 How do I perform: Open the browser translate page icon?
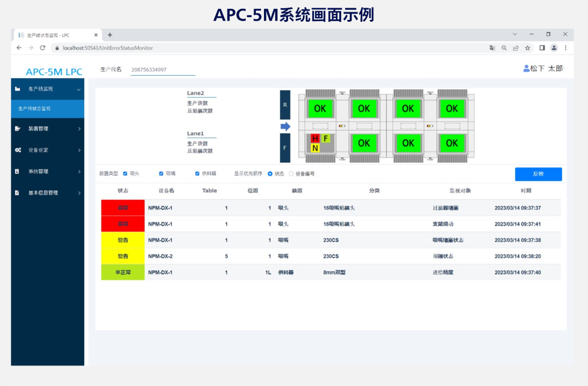pyautogui.click(x=492, y=48)
